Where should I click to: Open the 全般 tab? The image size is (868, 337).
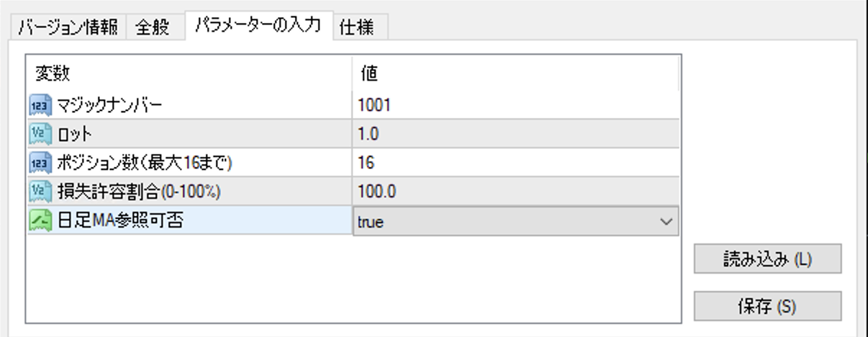152,27
